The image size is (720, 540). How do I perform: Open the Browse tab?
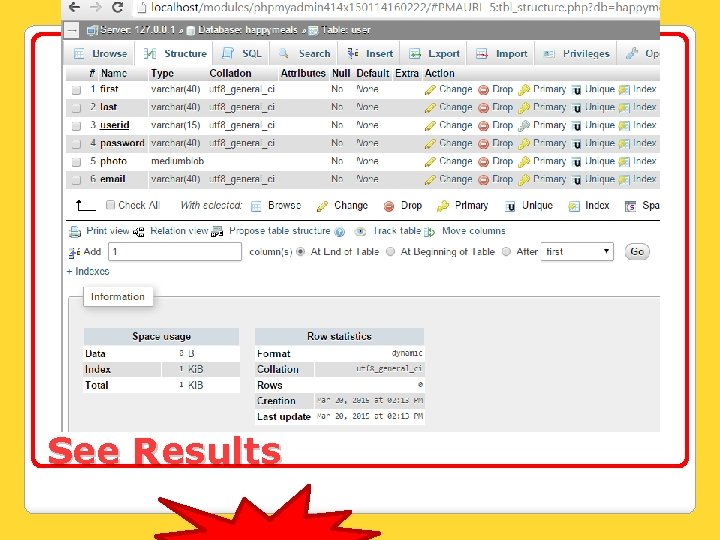coord(100,54)
